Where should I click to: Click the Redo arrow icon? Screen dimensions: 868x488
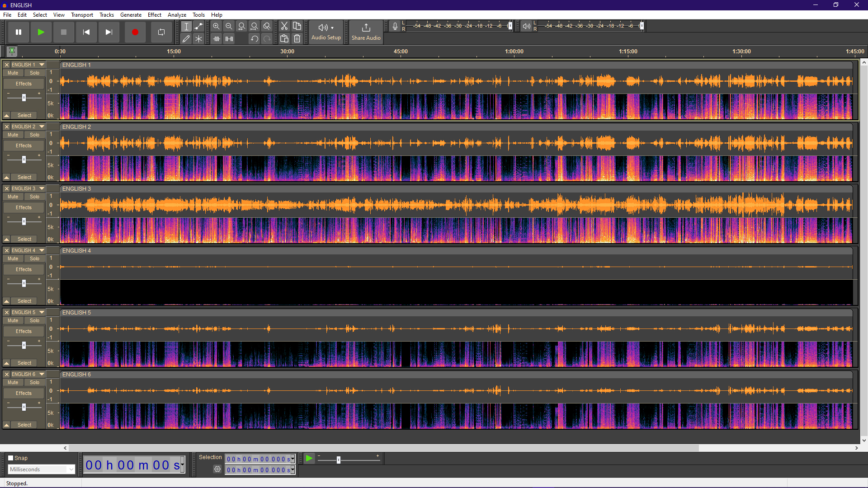(x=267, y=39)
